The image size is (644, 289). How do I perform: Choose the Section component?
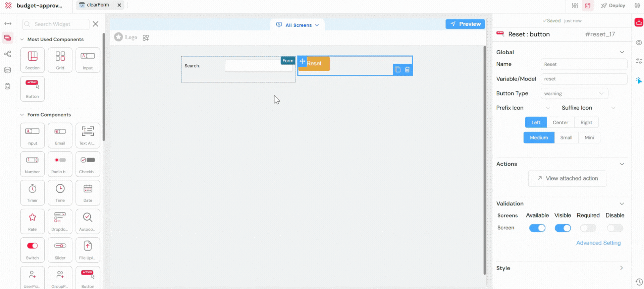(32, 60)
